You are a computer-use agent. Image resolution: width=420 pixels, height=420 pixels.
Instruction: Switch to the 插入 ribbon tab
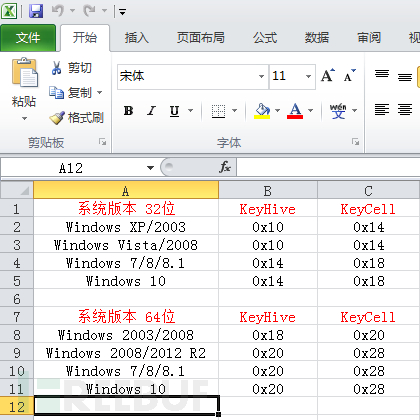pyautogui.click(x=136, y=38)
